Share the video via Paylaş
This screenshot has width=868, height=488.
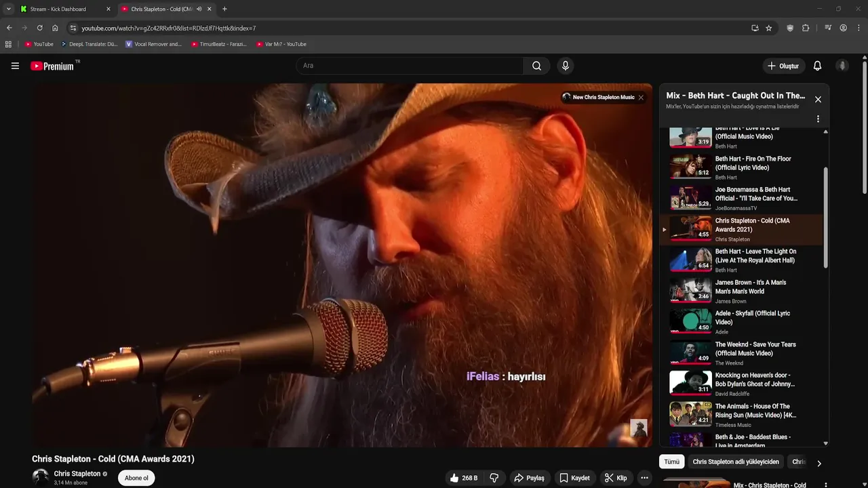click(x=529, y=478)
